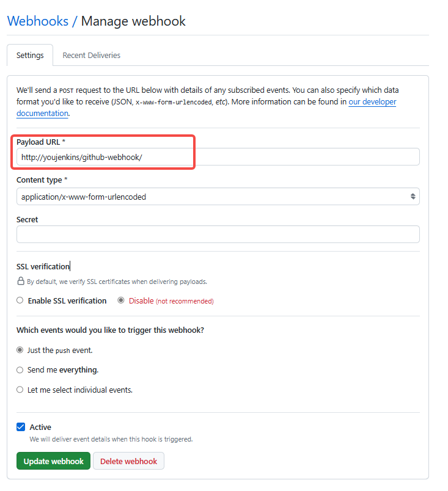The width and height of the screenshot is (448, 491).
Task: Click into the Secret input field
Action: coord(218,235)
